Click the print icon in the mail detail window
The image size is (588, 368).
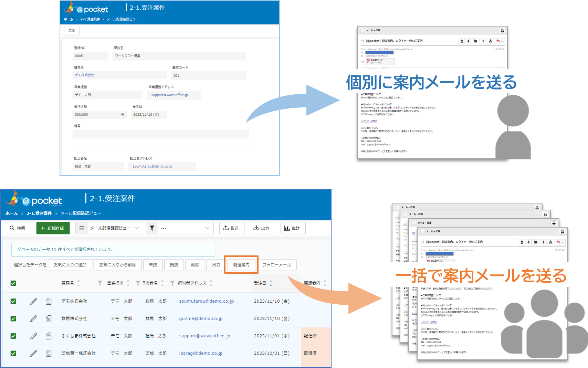(x=502, y=31)
